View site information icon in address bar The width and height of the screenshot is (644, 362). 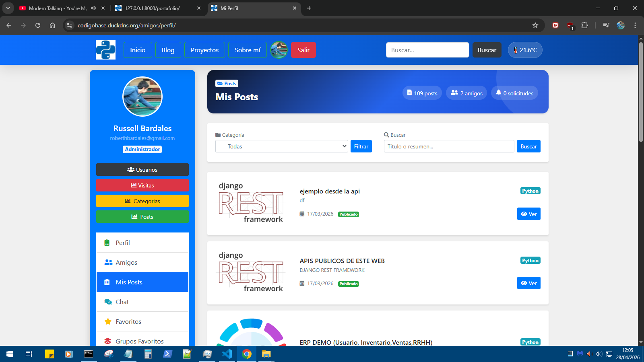point(70,25)
